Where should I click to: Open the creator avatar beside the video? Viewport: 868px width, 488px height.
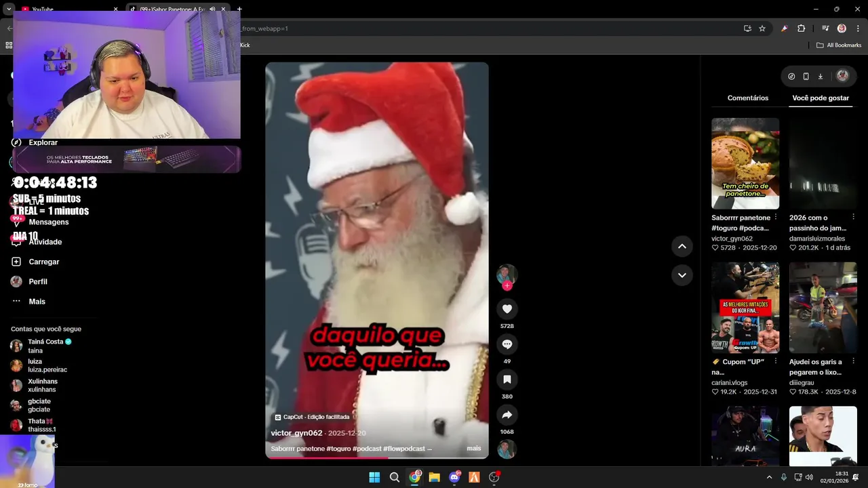click(x=507, y=274)
